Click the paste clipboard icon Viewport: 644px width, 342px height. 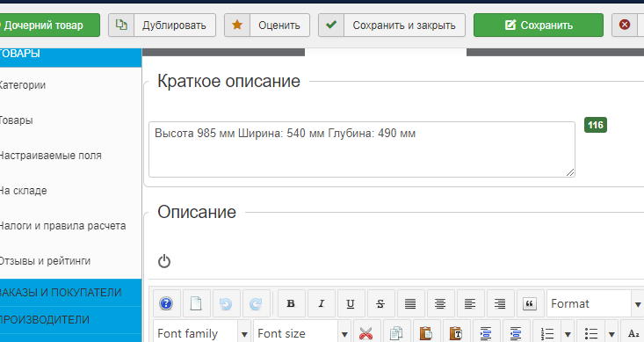(426, 333)
